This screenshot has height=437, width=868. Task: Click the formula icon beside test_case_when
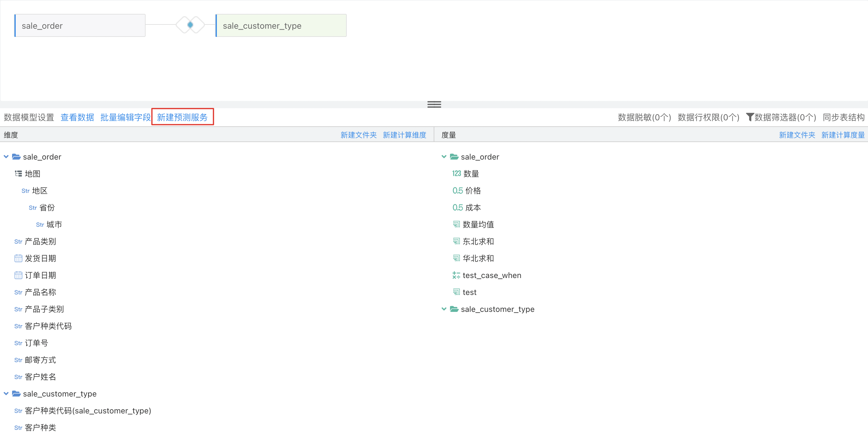coord(456,275)
